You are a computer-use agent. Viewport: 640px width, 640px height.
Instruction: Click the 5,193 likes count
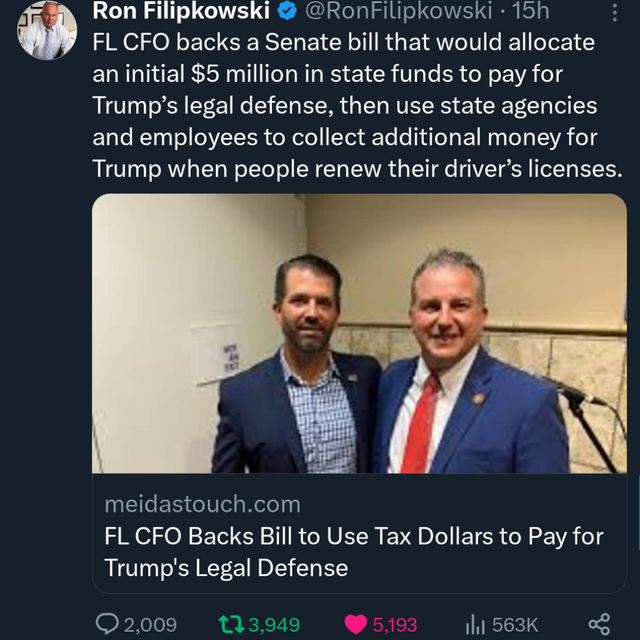(395, 623)
